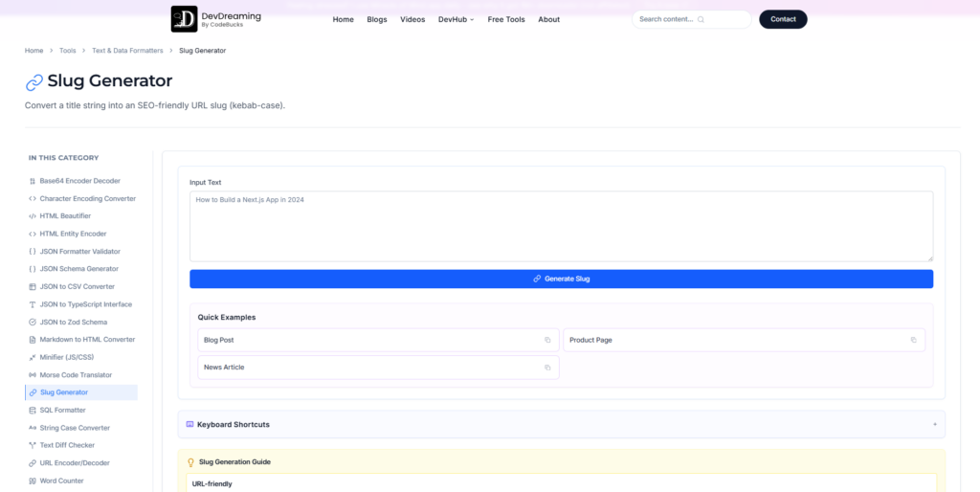The height and width of the screenshot is (492, 980).
Task: Click the DevDreaming logo icon
Action: (x=184, y=19)
